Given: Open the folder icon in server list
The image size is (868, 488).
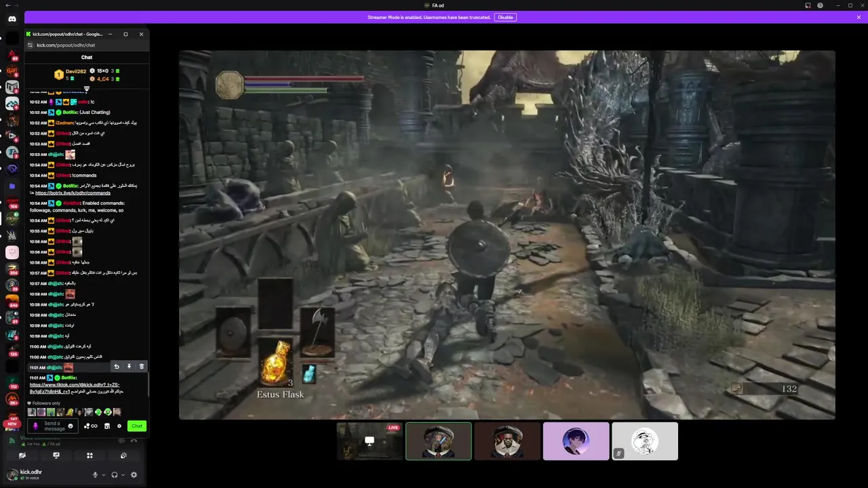Looking at the screenshot, I should click(12, 186).
